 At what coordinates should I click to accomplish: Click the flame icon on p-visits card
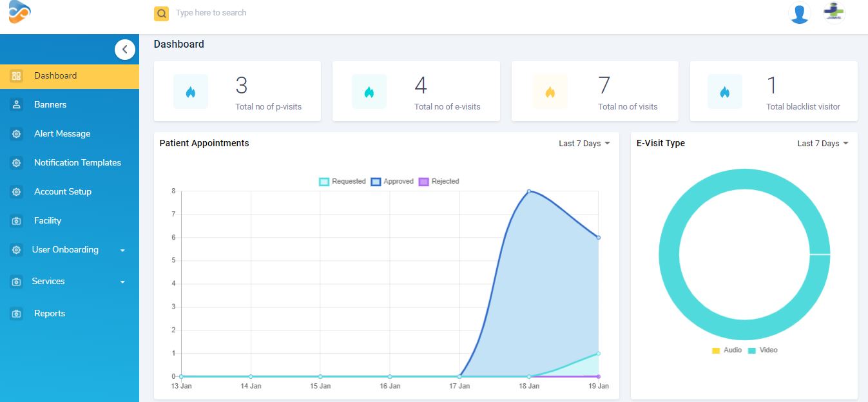(x=190, y=92)
